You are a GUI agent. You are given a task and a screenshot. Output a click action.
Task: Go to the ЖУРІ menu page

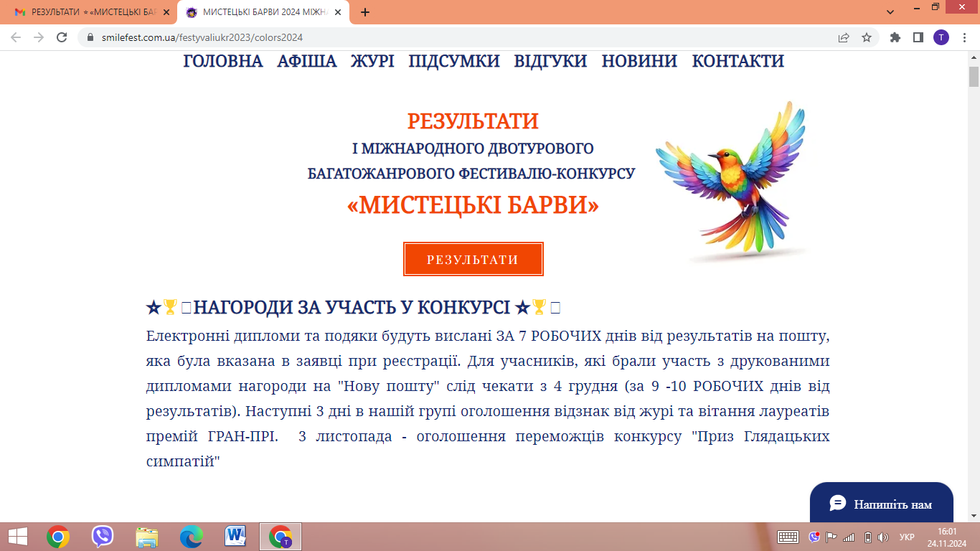pyautogui.click(x=372, y=62)
